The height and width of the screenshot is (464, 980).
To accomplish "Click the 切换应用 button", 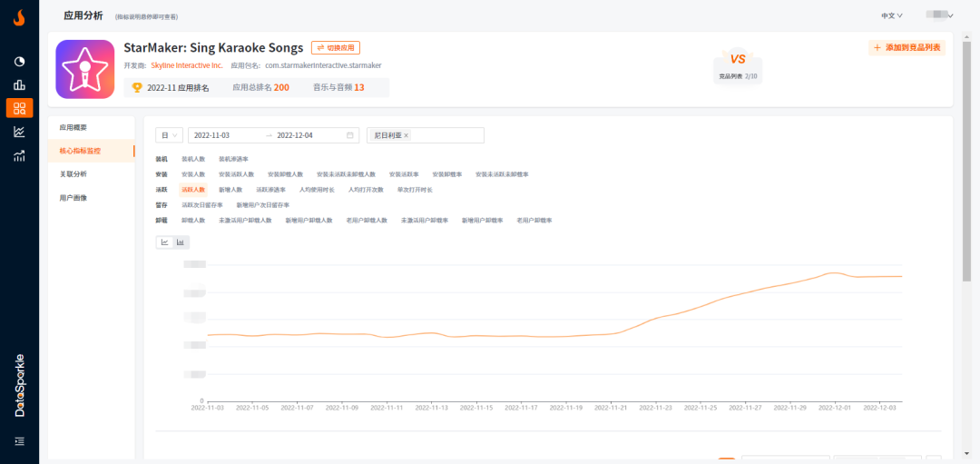I will coord(336,47).
